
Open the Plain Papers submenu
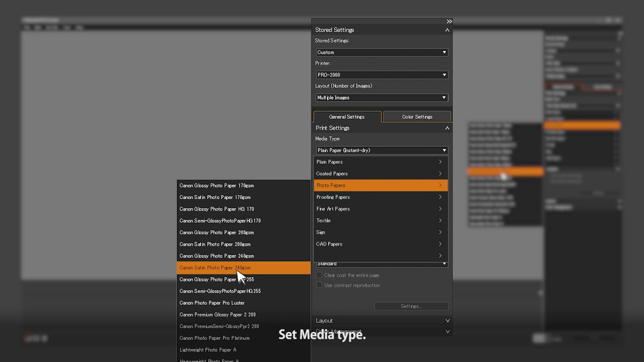pyautogui.click(x=380, y=162)
